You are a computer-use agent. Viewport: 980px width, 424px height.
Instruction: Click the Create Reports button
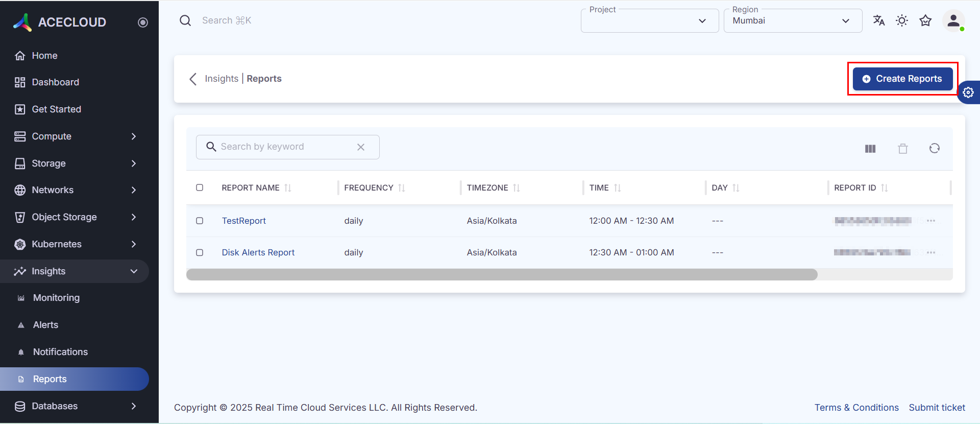[x=902, y=79]
